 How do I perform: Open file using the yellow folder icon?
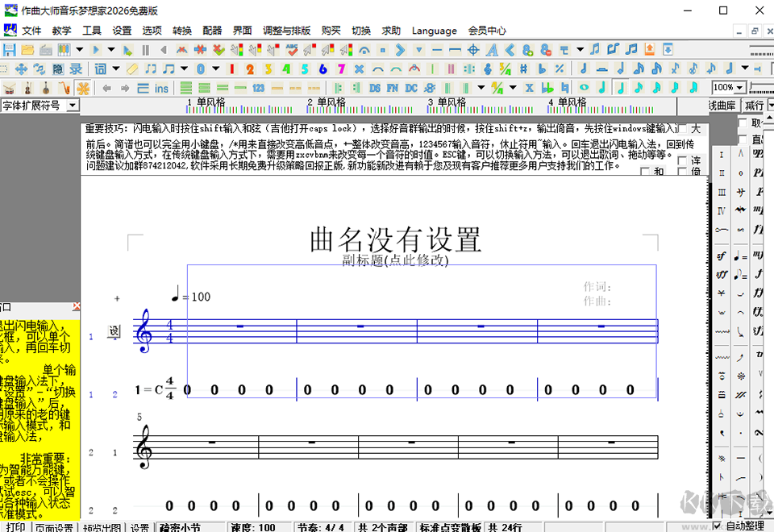point(27,50)
